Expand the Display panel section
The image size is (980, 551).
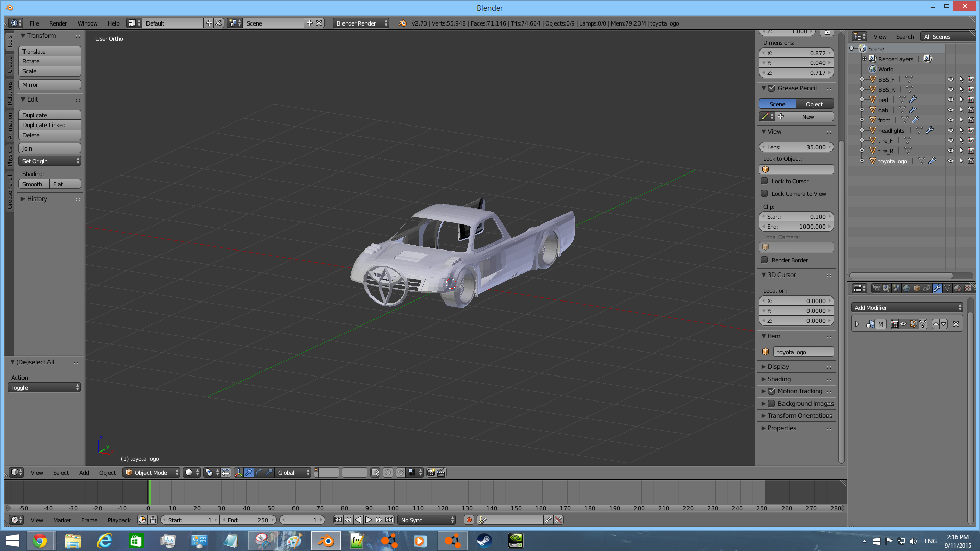(778, 366)
